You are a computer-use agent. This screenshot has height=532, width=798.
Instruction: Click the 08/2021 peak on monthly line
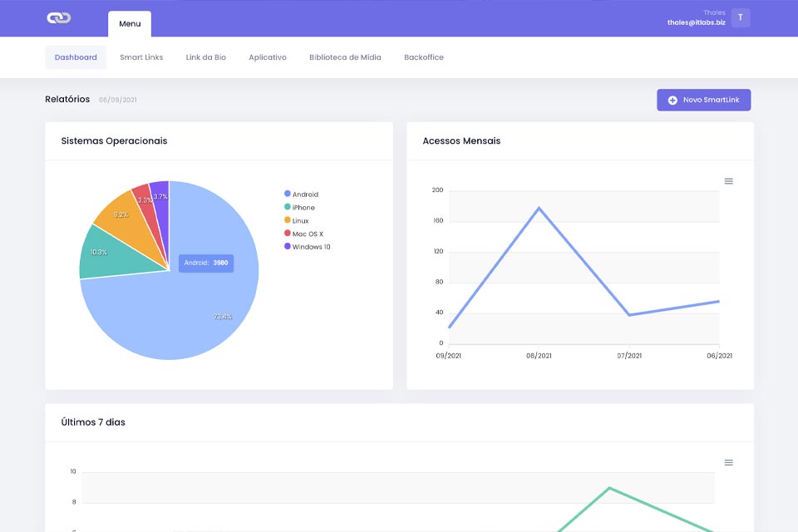tap(539, 208)
